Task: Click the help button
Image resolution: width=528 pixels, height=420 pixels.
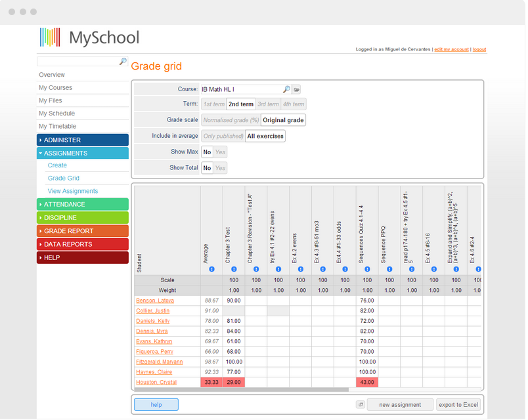Action: click(x=156, y=404)
